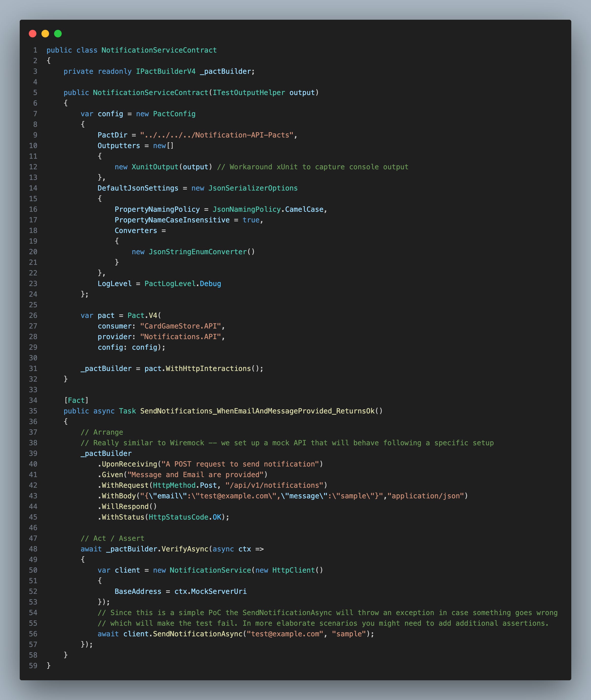The image size is (591, 700).
Task: Click the yellow minimize window dot
Action: point(45,34)
